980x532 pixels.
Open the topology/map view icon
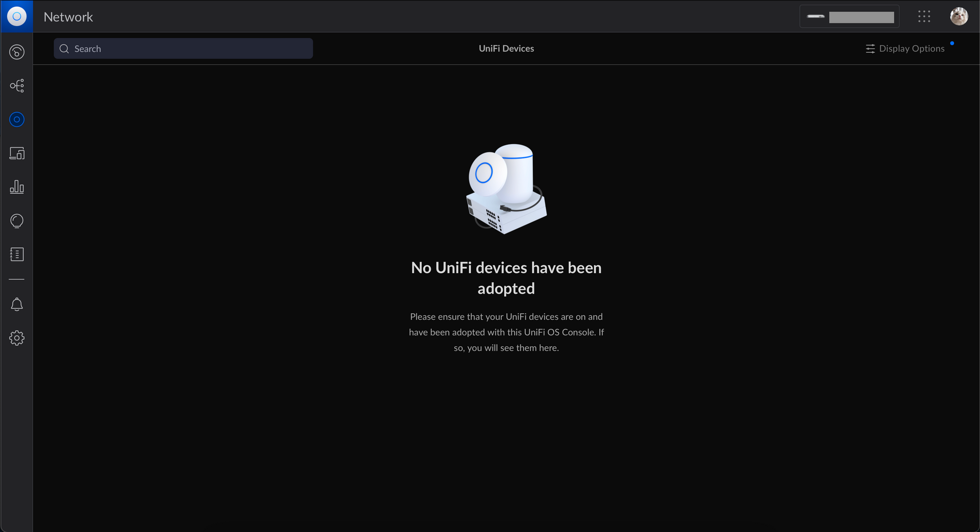click(17, 85)
